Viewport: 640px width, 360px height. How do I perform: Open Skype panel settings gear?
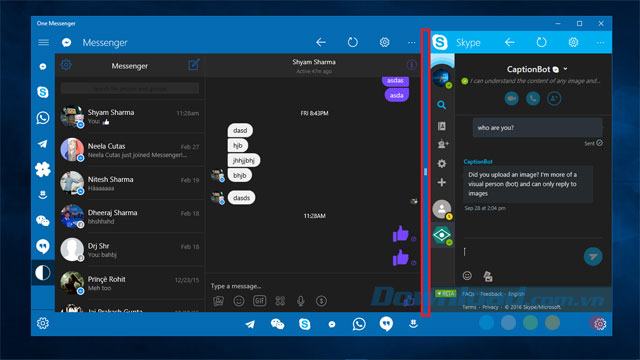(573, 42)
